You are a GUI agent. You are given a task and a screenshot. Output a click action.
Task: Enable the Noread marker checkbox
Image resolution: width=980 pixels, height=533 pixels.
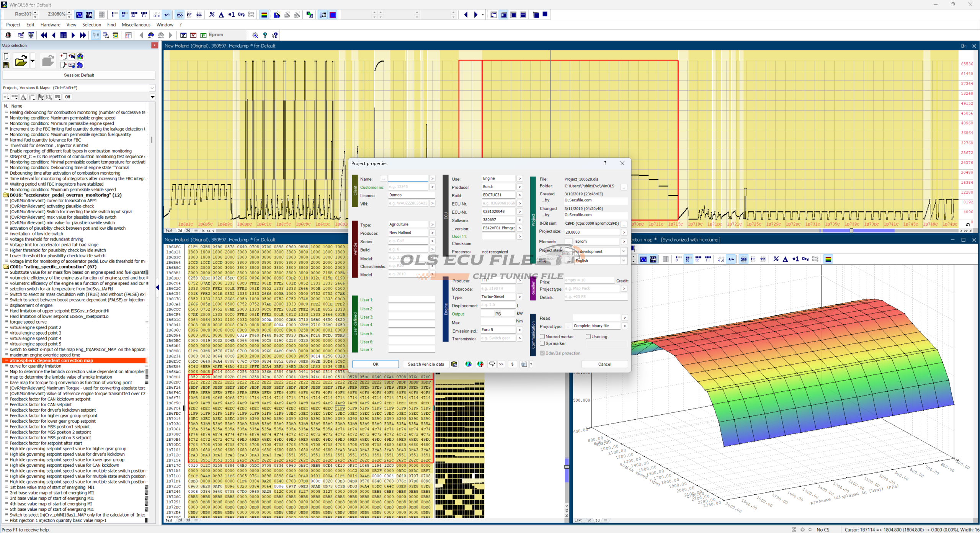[542, 337]
